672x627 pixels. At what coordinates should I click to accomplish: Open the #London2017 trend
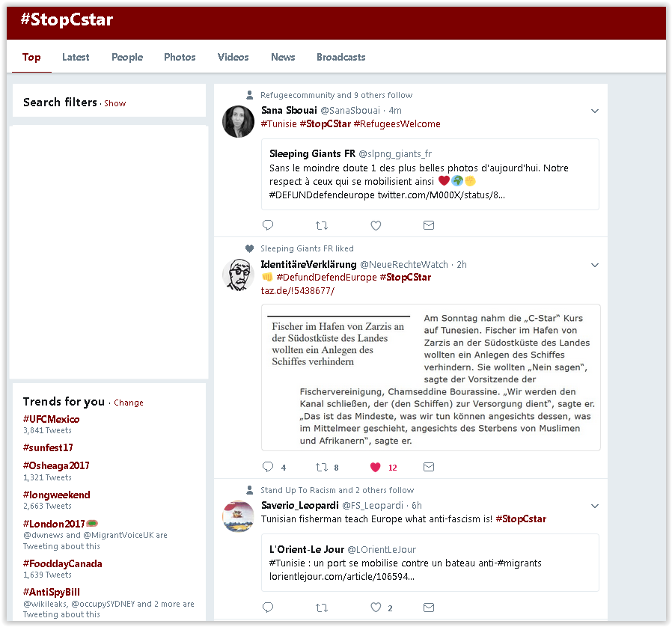pos(54,524)
